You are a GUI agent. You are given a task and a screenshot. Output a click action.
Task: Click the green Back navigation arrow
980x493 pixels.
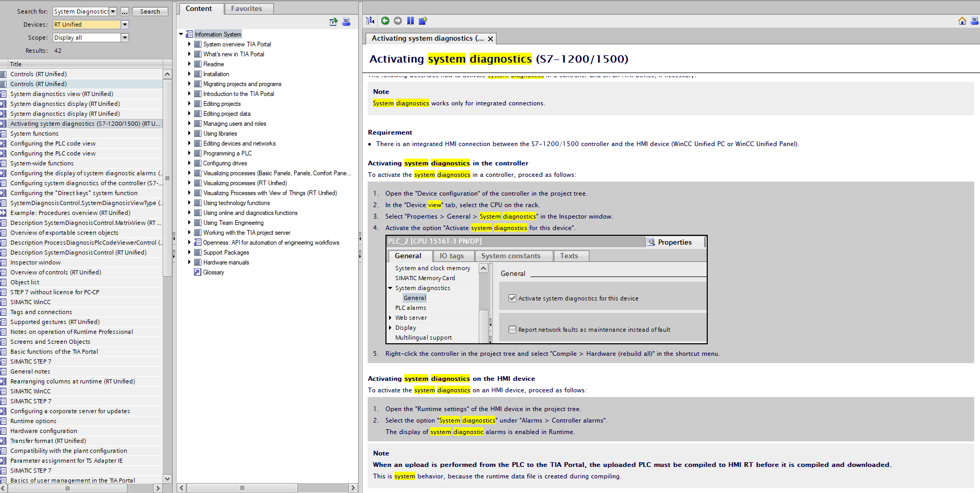[385, 21]
